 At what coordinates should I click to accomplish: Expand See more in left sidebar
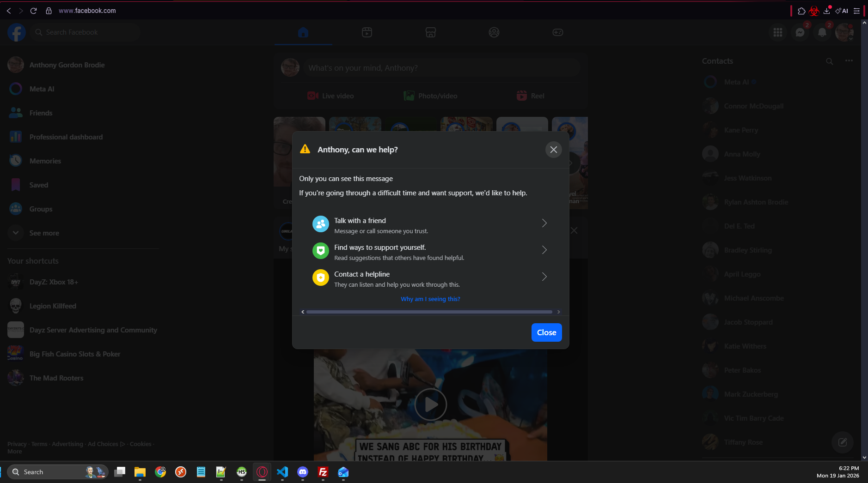pyautogui.click(x=83, y=233)
